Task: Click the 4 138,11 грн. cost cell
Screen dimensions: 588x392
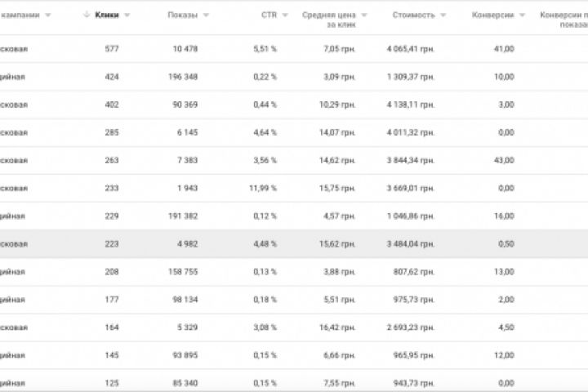Action: (413, 105)
